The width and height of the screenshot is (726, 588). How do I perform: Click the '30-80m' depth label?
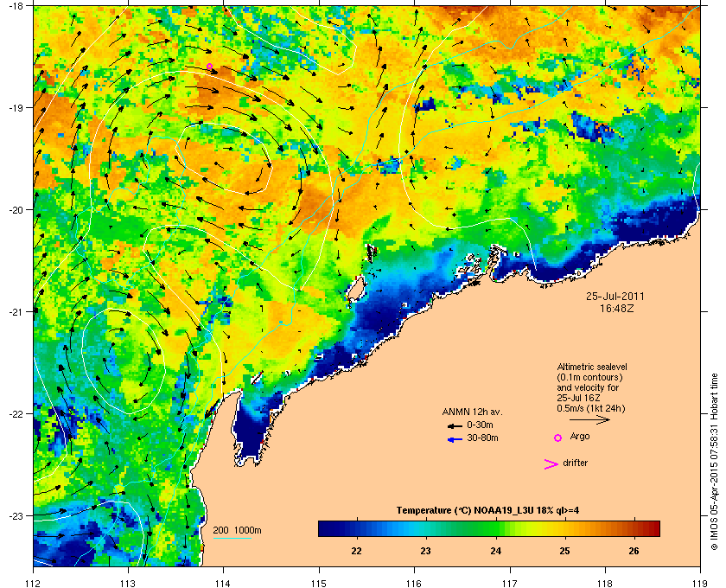(x=482, y=438)
